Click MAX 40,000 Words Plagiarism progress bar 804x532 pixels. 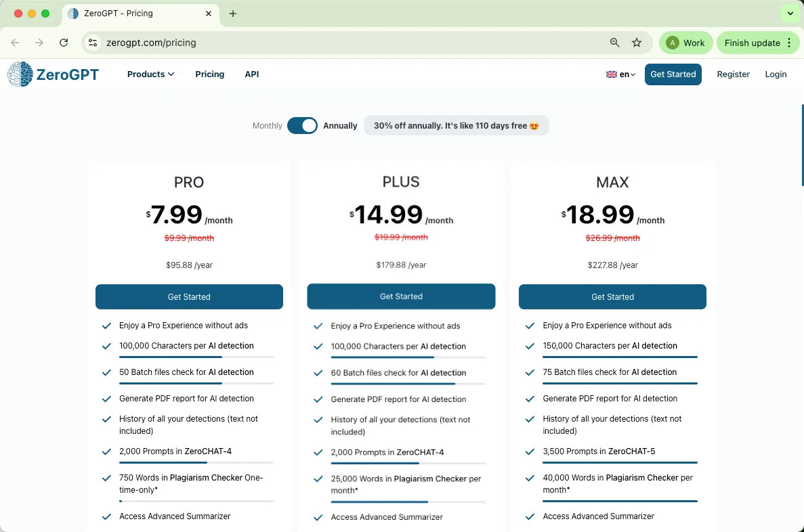coord(620,501)
